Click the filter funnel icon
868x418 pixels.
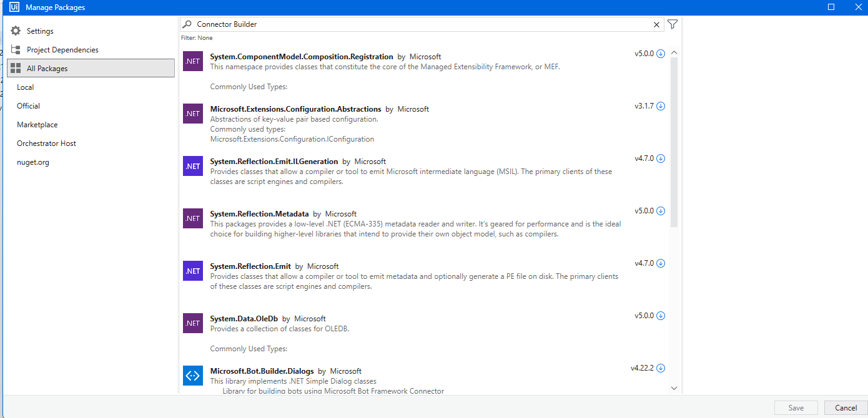(x=672, y=24)
